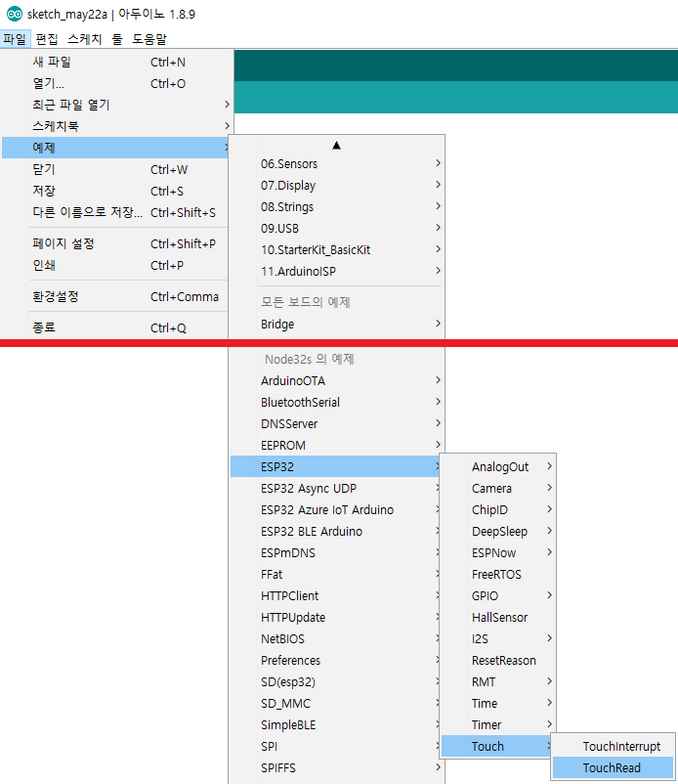Screen dimensions: 678x784
Task: Open the TouchRead example
Action: pyautogui.click(x=614, y=768)
